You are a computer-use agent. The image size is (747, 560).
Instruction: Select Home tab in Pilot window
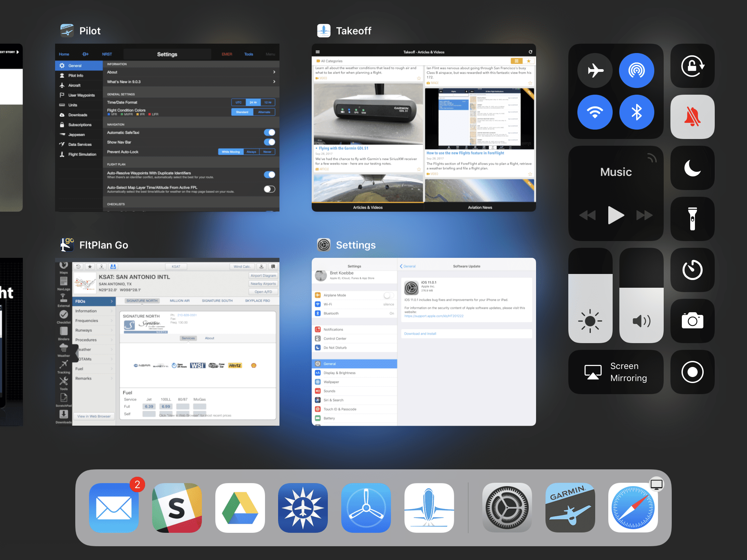[64, 54]
